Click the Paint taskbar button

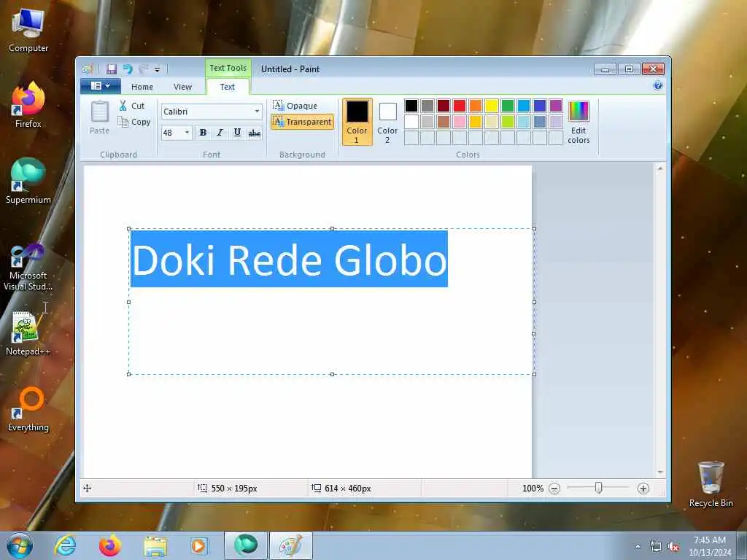290,545
